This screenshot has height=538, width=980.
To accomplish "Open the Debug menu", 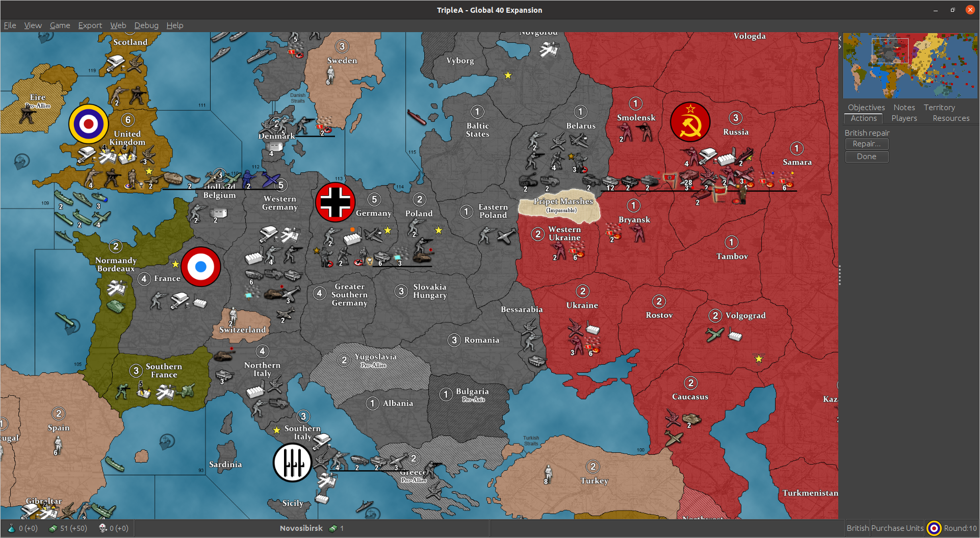I will click(146, 25).
